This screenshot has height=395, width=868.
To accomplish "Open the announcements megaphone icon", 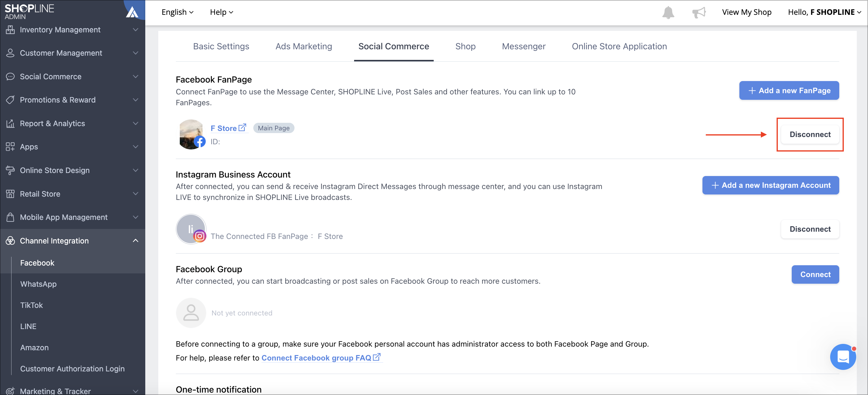I will click(x=699, y=12).
